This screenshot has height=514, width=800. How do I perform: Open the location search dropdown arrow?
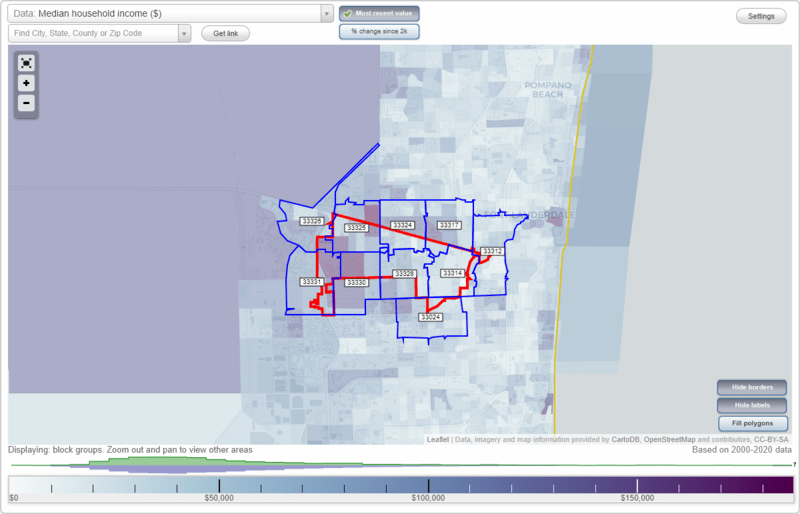[184, 34]
